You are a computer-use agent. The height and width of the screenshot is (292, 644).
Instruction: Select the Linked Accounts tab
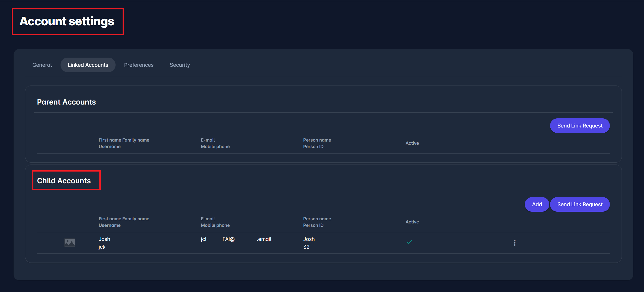click(x=88, y=65)
